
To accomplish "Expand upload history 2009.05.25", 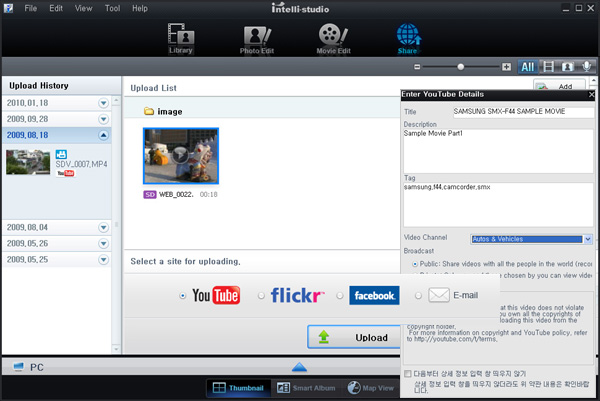I will [x=103, y=259].
